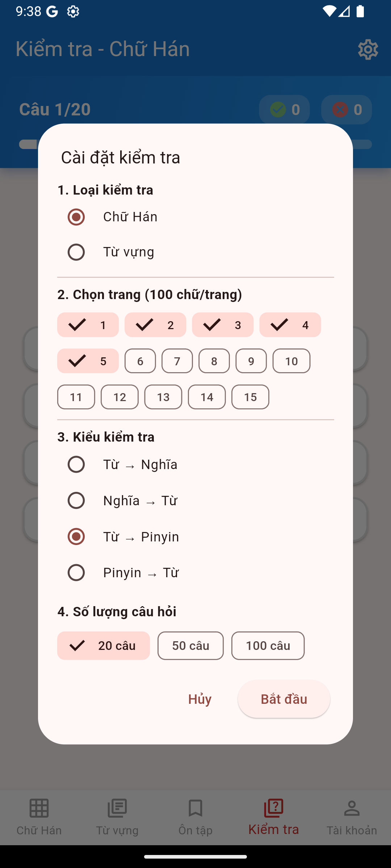The image size is (391, 868).
Task: Deselect page 3 in the page chooser
Action: coord(222,325)
